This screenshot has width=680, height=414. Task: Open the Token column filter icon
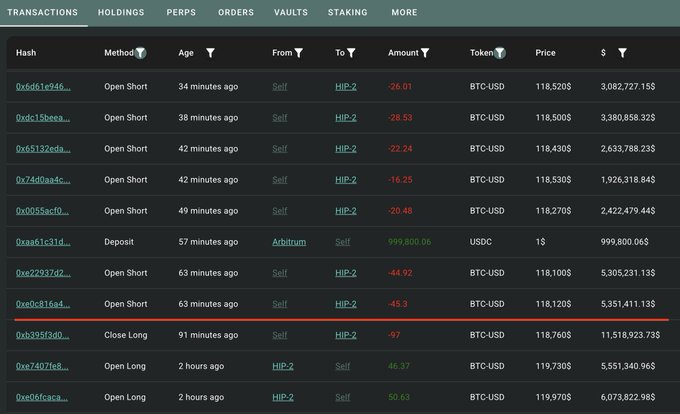pos(500,53)
